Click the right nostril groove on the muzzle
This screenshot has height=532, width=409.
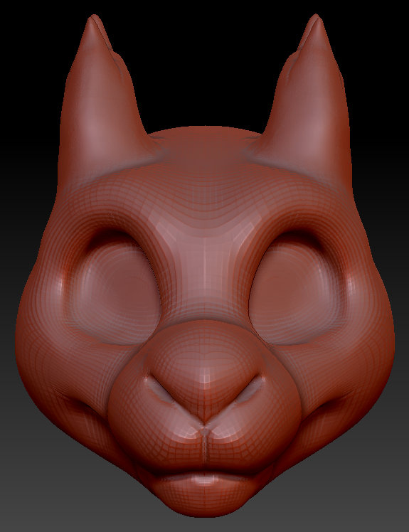click(250, 389)
